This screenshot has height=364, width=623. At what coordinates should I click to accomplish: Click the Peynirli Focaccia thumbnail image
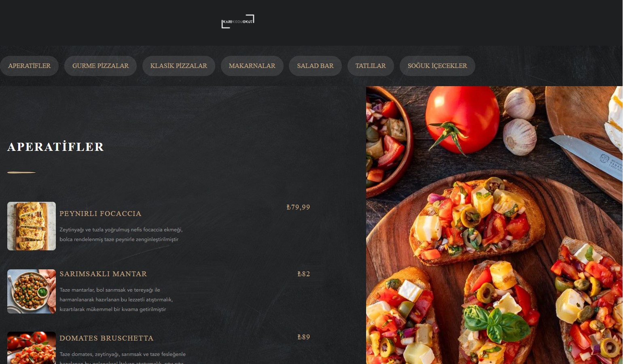pos(32,226)
